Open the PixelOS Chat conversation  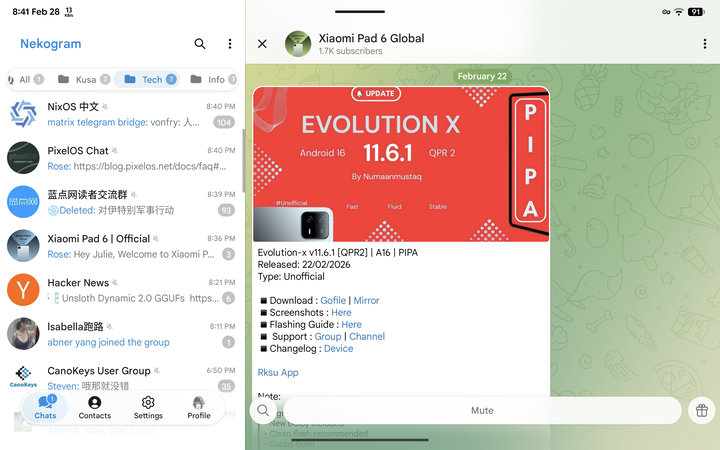[x=122, y=158]
